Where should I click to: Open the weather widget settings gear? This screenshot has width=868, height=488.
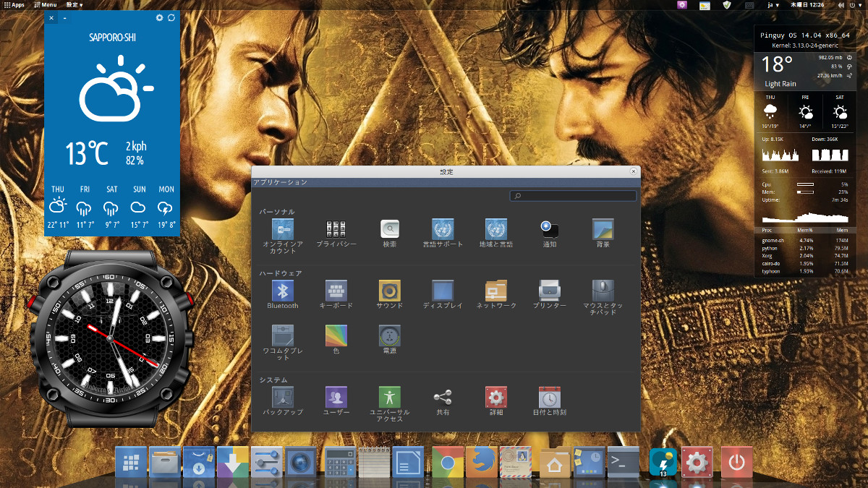click(159, 17)
